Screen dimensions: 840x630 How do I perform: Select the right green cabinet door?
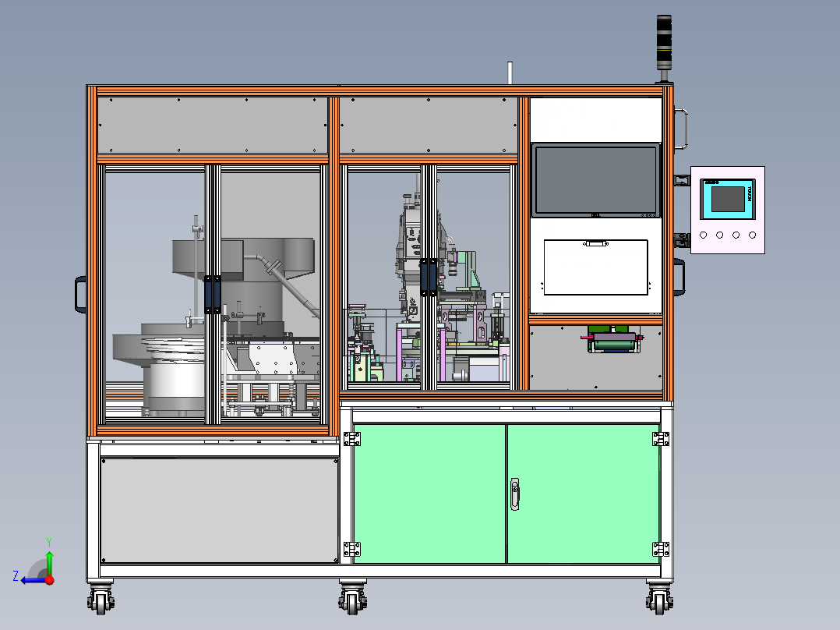tap(584, 494)
